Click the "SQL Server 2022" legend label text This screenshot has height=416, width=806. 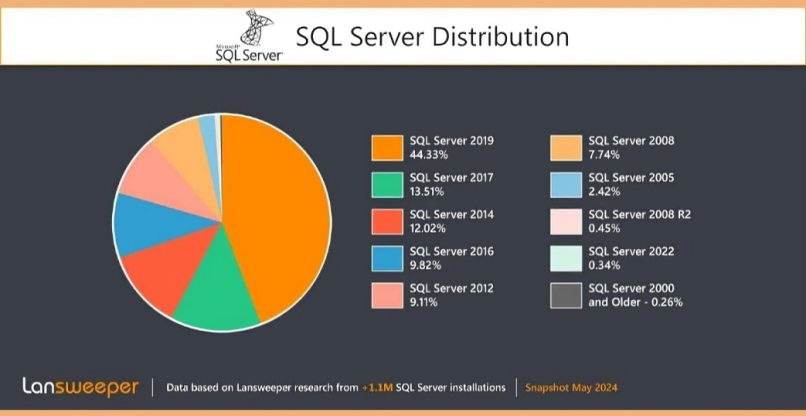(631, 251)
